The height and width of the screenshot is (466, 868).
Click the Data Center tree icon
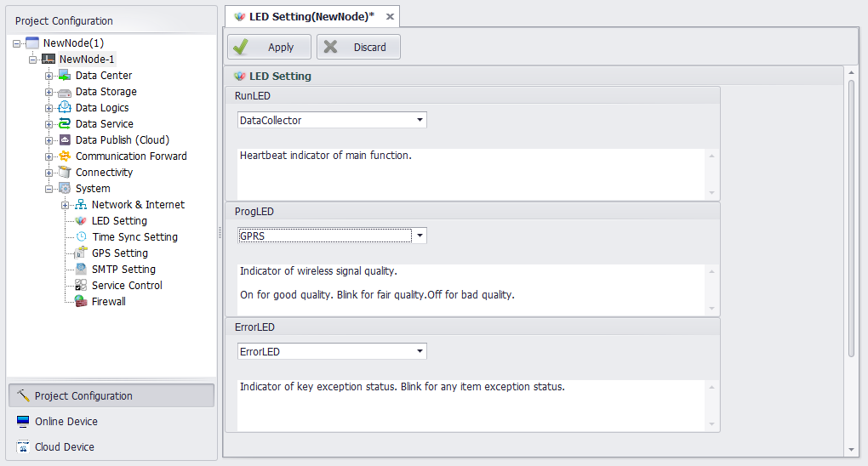coord(64,76)
